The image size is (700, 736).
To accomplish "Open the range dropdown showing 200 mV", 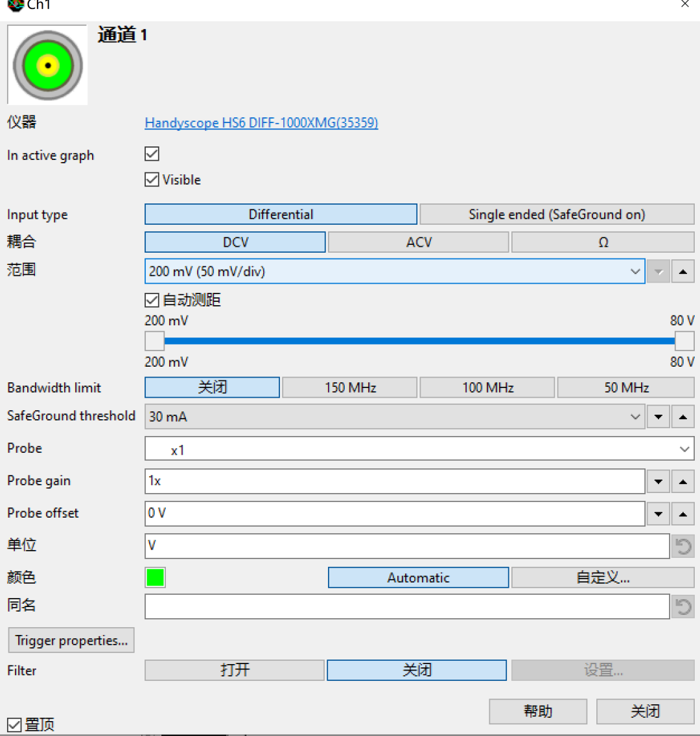I will [395, 271].
